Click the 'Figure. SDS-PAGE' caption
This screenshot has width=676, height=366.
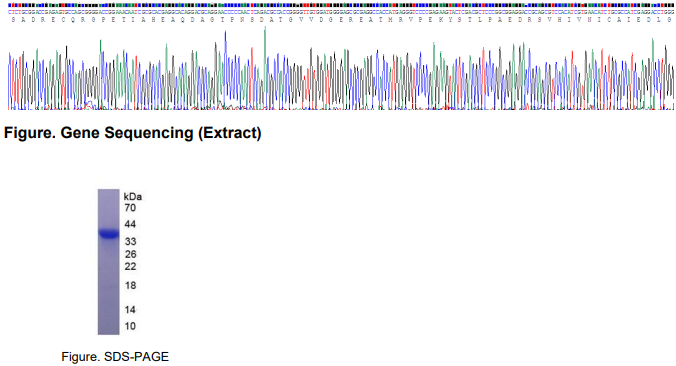click(115, 357)
